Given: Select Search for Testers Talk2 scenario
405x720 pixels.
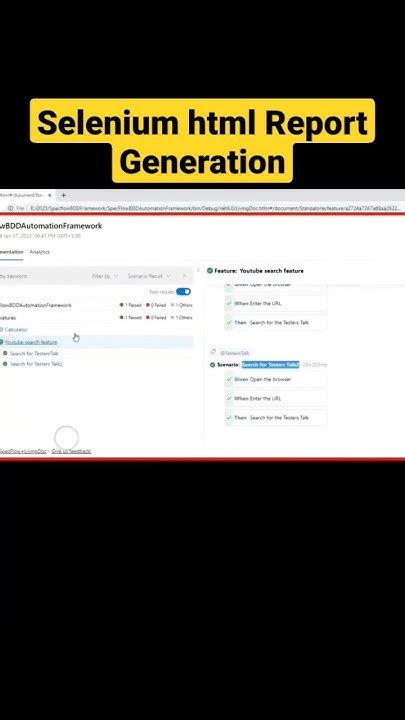Looking at the screenshot, I should (x=36, y=364).
